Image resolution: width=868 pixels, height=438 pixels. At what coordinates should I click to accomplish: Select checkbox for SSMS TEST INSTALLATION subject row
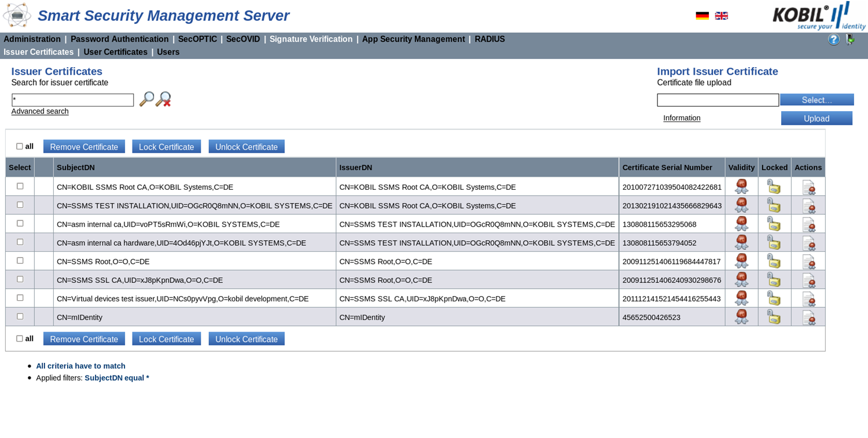tap(20, 204)
